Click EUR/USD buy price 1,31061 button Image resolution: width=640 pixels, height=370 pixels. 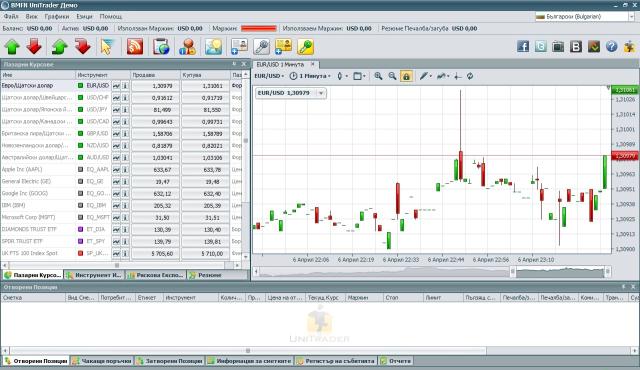pyautogui.click(x=206, y=86)
